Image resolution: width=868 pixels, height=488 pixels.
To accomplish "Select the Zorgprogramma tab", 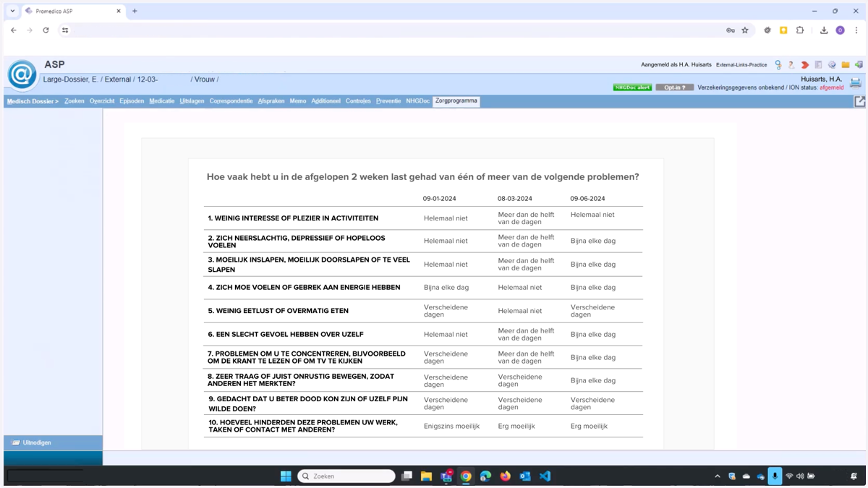I will (456, 101).
